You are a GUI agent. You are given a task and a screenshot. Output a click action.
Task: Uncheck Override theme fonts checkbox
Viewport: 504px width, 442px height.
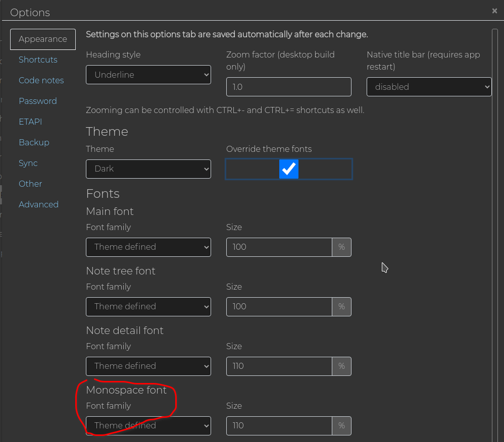[x=289, y=169]
